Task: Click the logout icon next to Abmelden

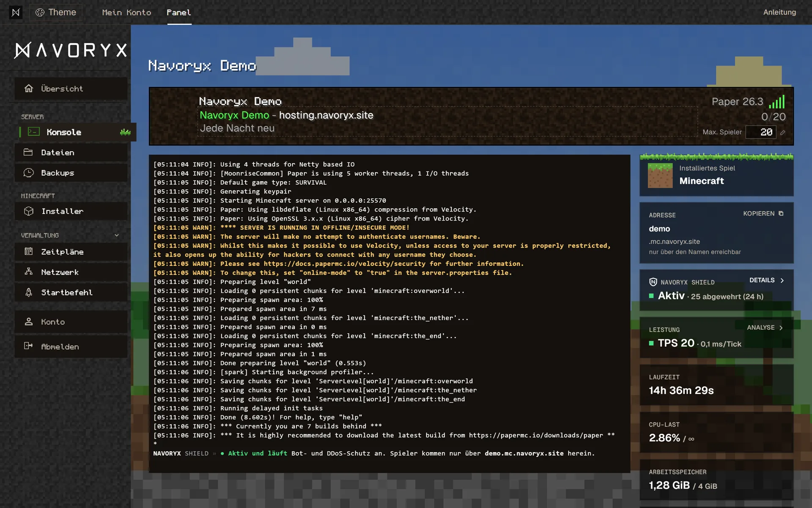Action: [29, 346]
